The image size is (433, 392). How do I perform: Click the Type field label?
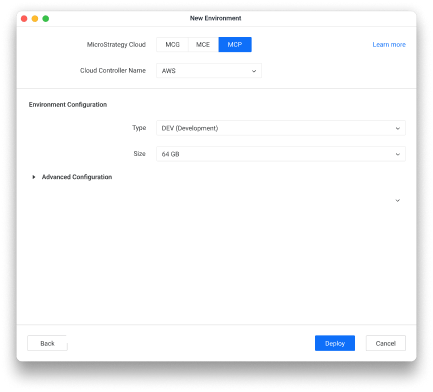pyautogui.click(x=139, y=128)
